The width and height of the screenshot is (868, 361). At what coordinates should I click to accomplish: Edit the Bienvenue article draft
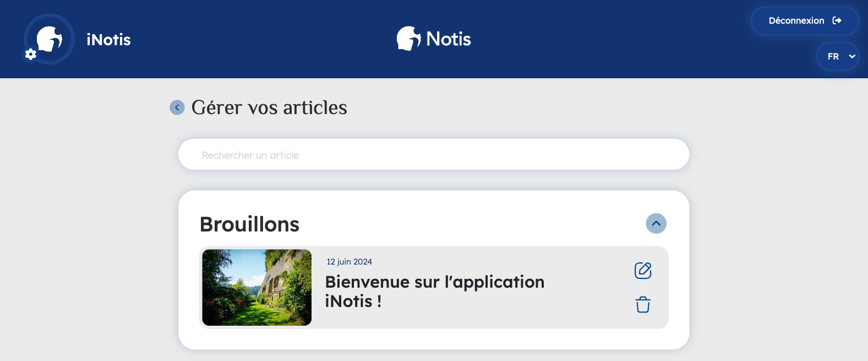click(x=643, y=271)
